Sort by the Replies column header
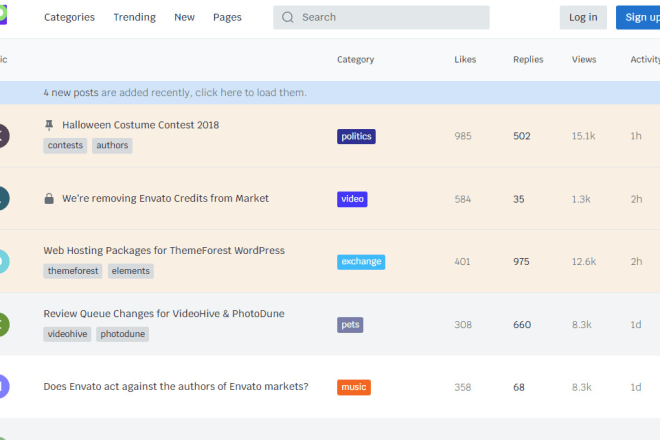Viewport: 660px width, 440px height. tap(528, 60)
